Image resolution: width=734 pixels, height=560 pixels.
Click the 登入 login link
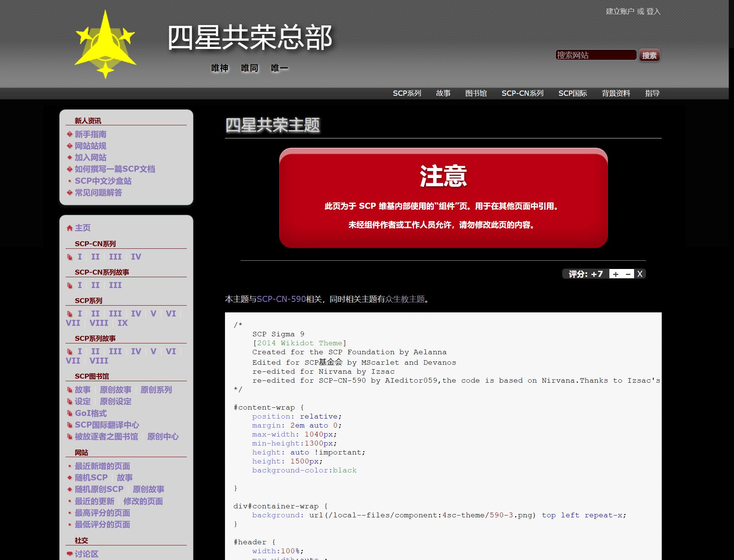(x=653, y=12)
